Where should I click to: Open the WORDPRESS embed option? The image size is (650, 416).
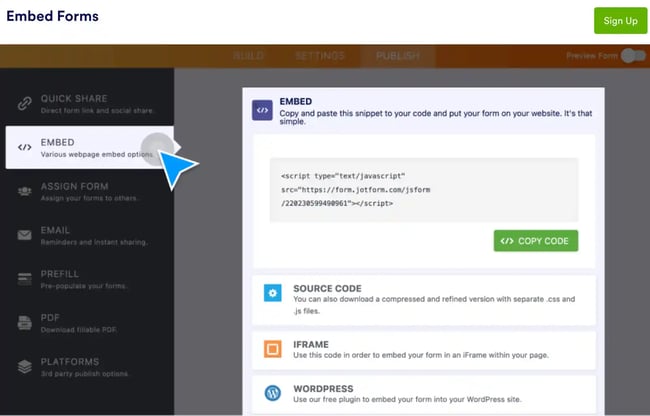424,394
